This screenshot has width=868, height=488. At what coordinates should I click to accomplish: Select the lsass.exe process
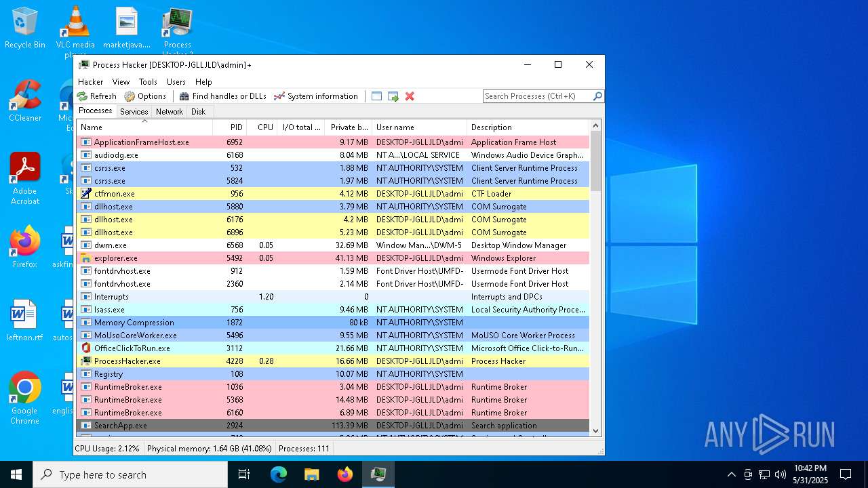click(333, 310)
